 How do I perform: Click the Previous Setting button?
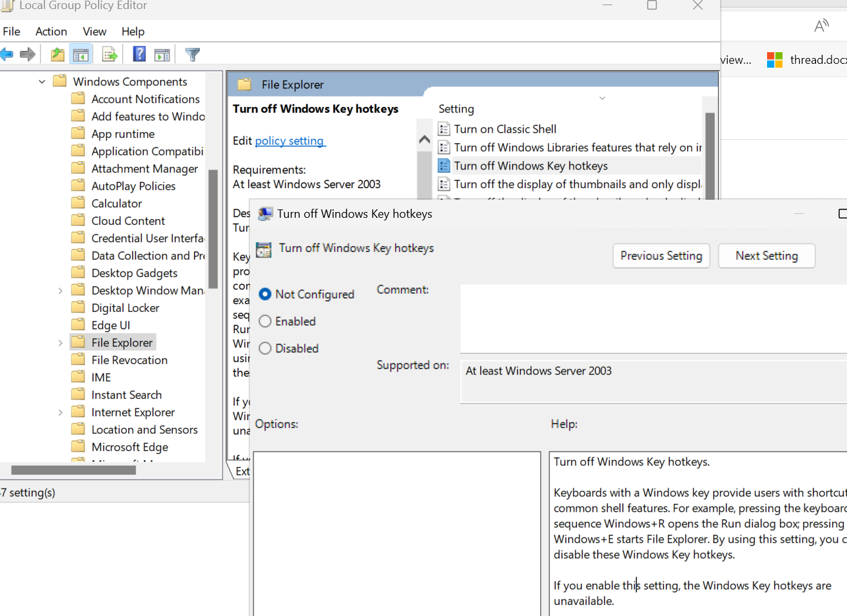(x=661, y=256)
